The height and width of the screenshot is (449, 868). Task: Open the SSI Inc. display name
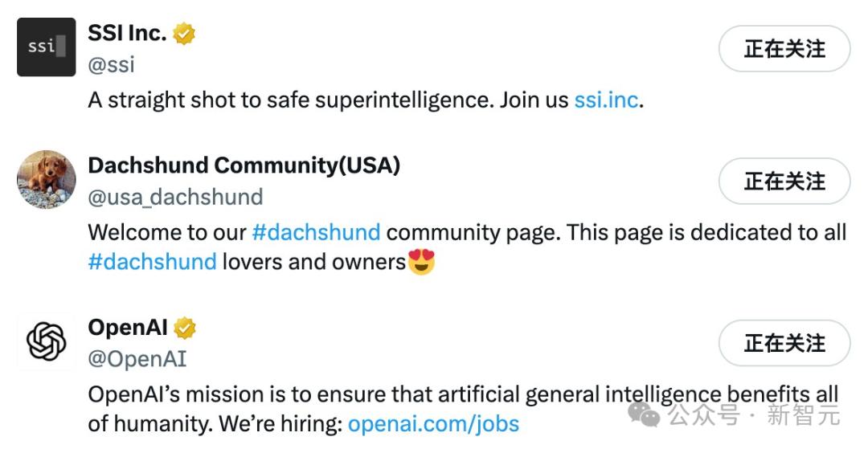pyautogui.click(x=127, y=33)
